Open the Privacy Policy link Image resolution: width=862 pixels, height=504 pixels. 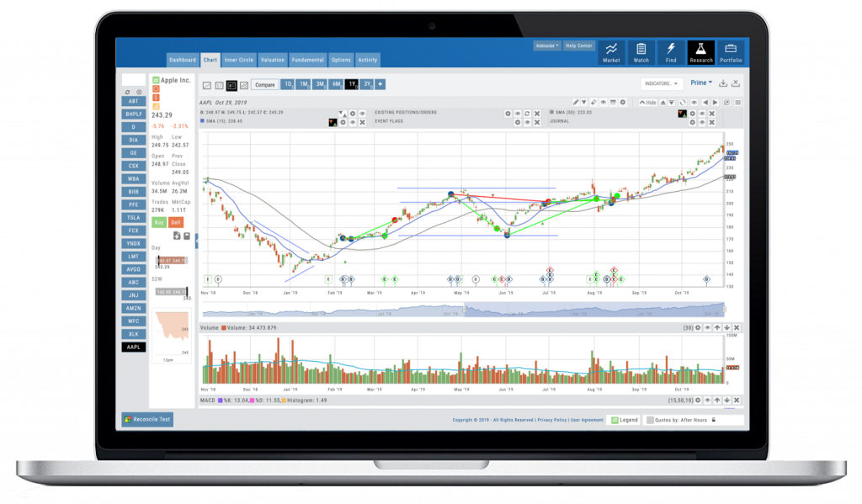click(x=551, y=420)
